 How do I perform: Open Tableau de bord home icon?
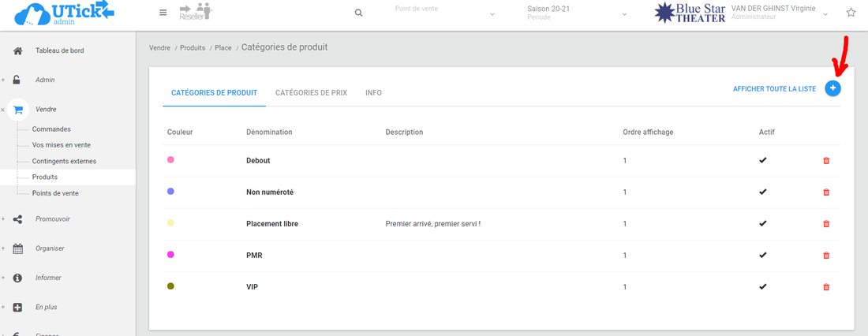[x=18, y=50]
